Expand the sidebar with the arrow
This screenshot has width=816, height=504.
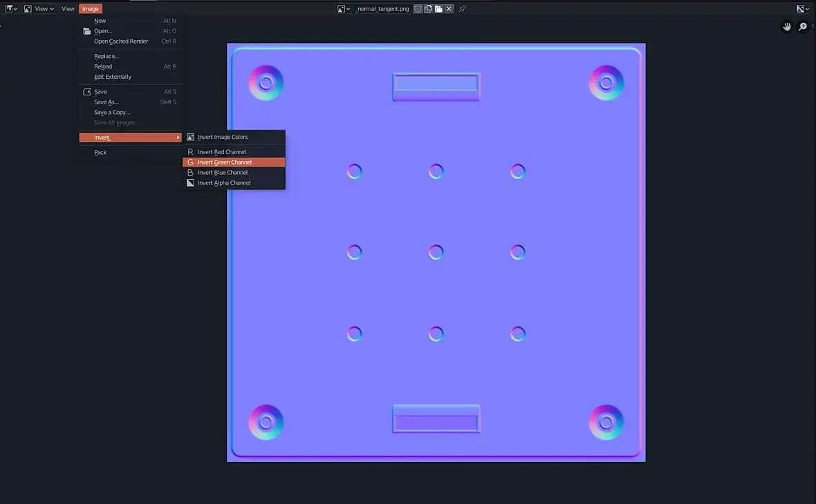pos(813,26)
